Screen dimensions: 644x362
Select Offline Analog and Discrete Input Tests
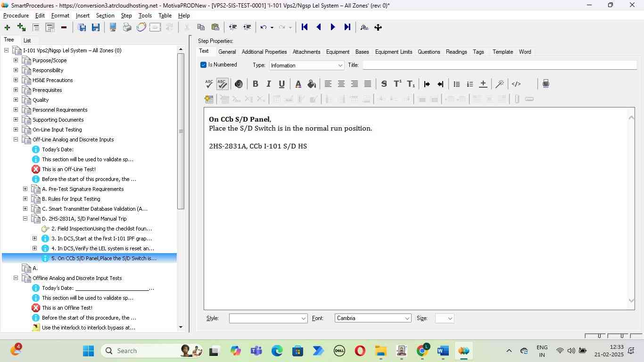click(x=77, y=278)
